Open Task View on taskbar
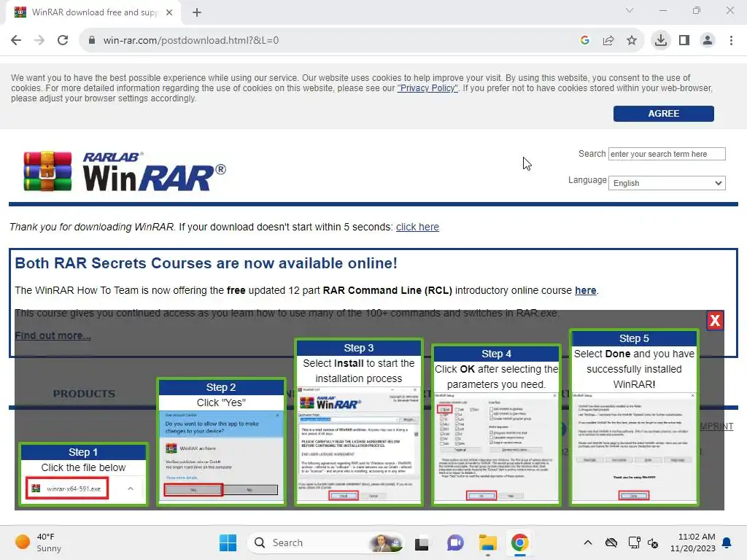The image size is (747, 560). [422, 542]
